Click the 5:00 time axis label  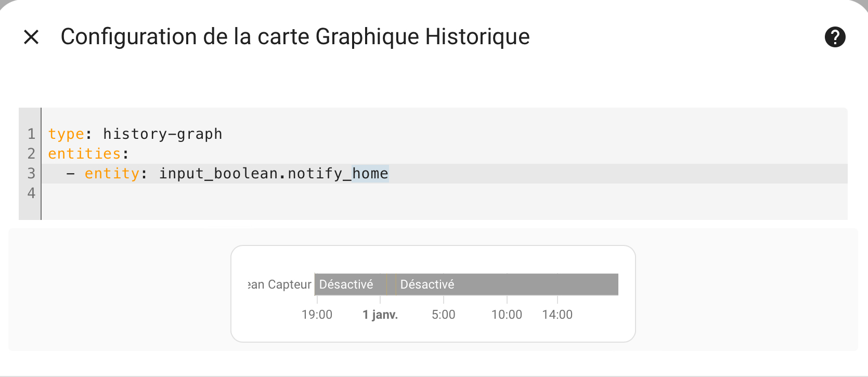tap(444, 315)
